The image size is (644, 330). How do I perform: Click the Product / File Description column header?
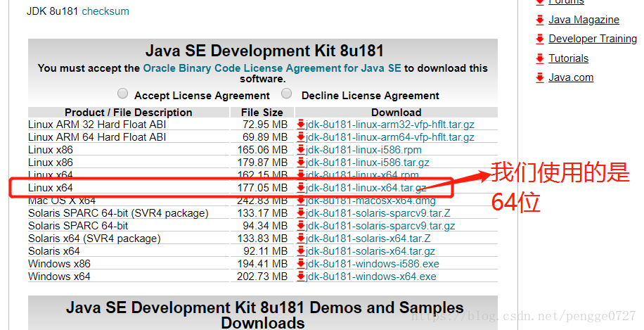point(129,113)
